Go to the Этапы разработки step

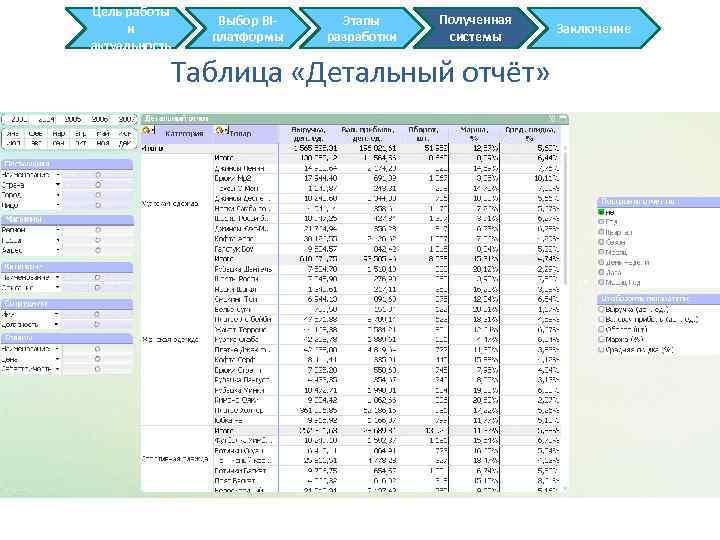(362, 28)
